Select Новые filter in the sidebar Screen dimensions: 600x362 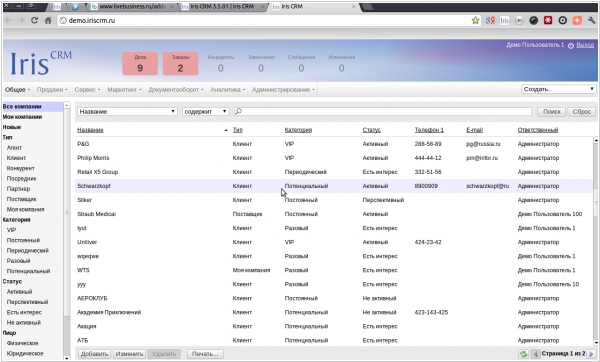click(x=12, y=127)
